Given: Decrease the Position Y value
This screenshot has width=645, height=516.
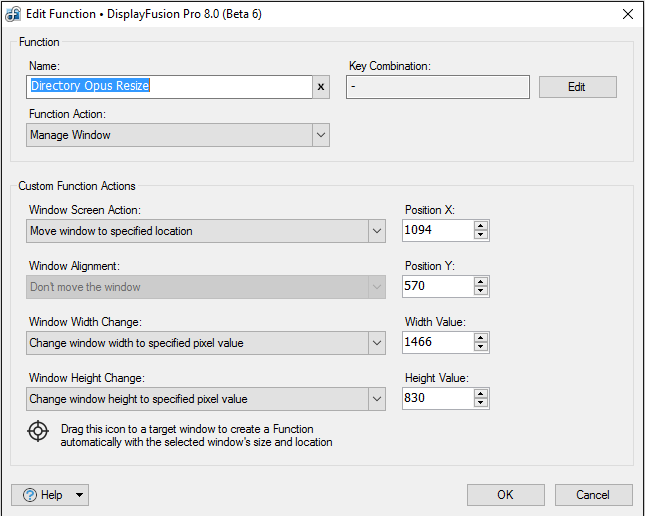Looking at the screenshot, I should pos(481,292).
